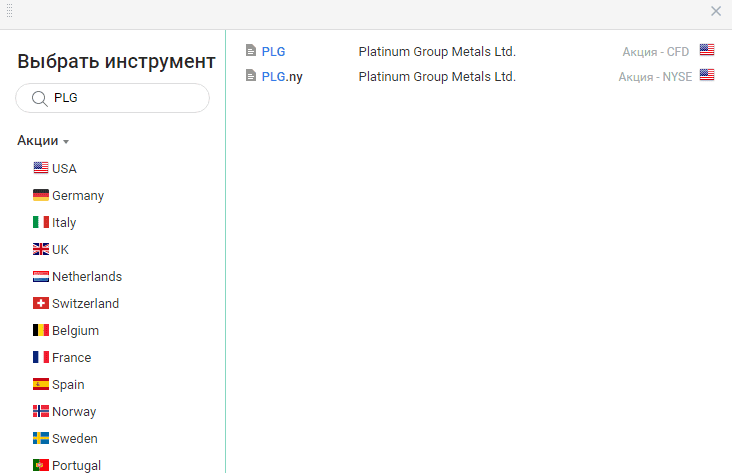Click document icon beside PLG.ny ticker
This screenshot has height=473, width=732.
point(251,75)
